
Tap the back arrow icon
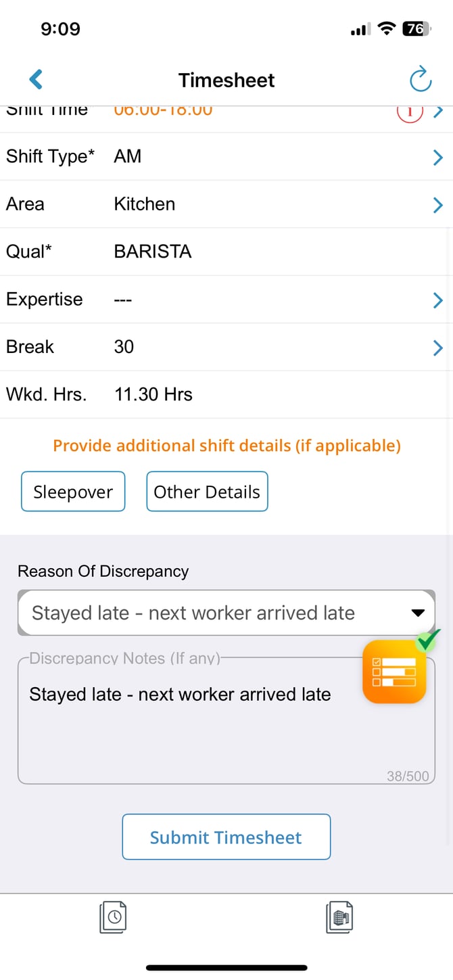coord(37,80)
